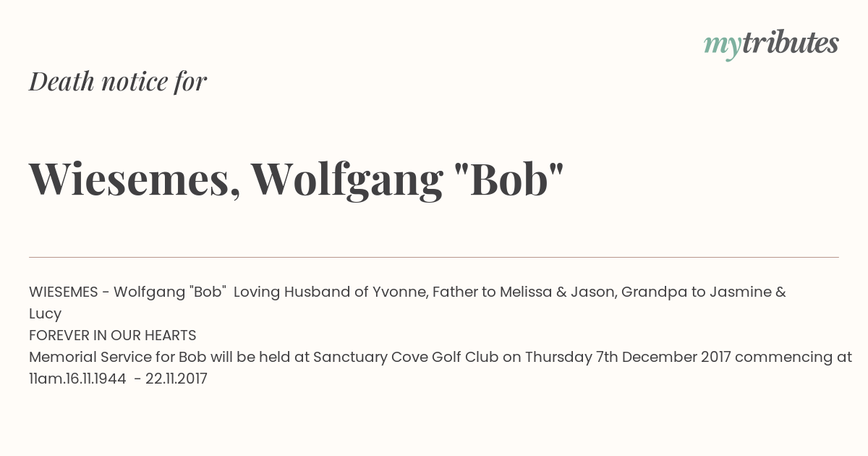Click the death date 22.11.2017
This screenshot has height=456, width=868.
pyautogui.click(x=176, y=379)
